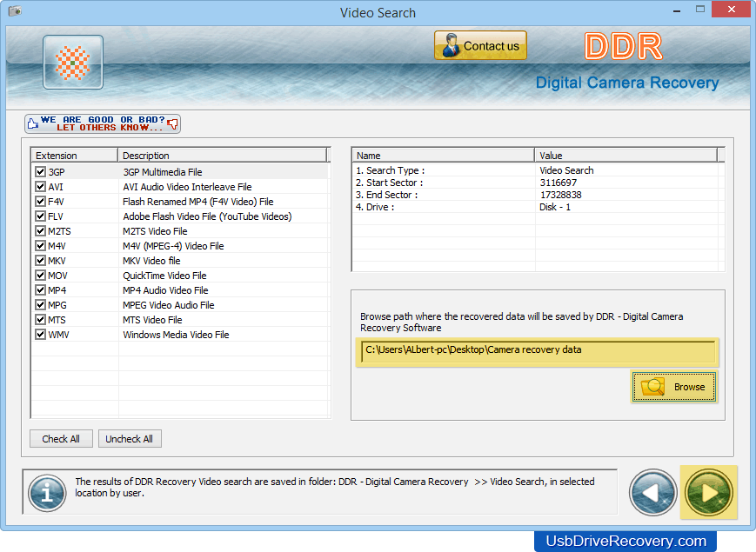The height and width of the screenshot is (552, 756).
Task: Click the orange checkered DDR logo icon
Action: point(73,63)
